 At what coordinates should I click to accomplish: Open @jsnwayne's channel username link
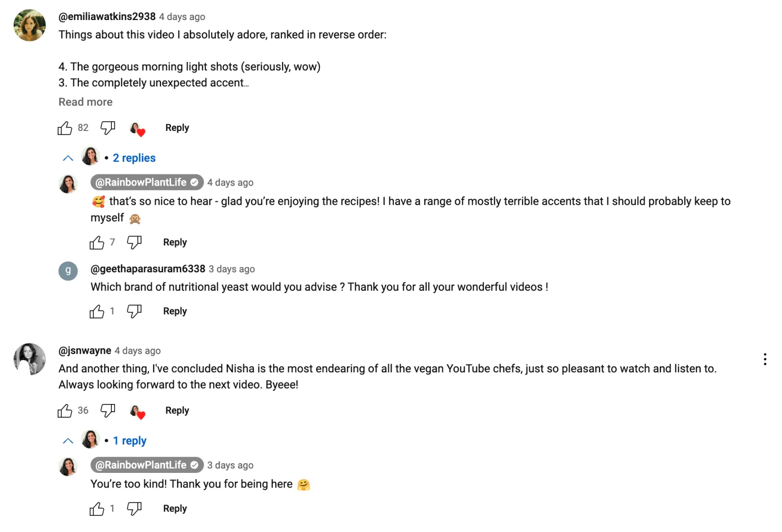click(x=85, y=351)
